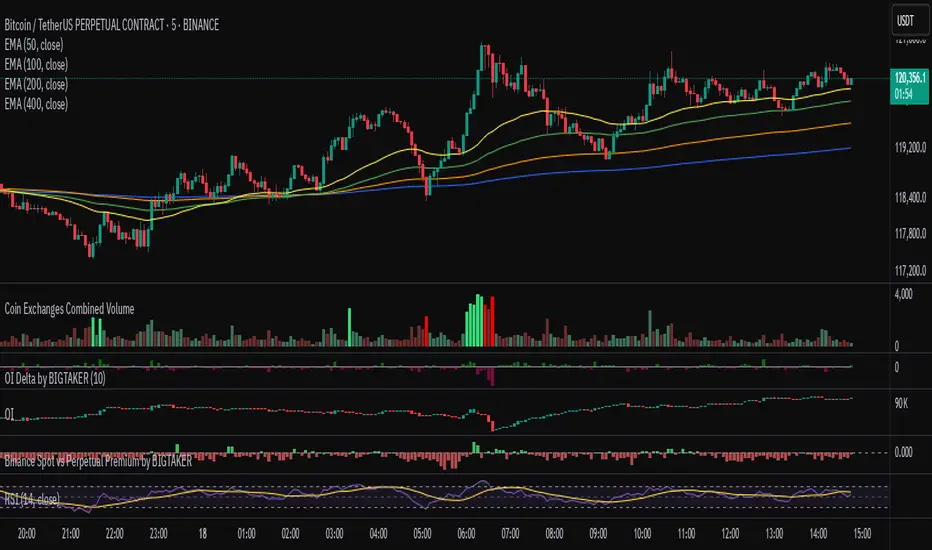Click the 11:00 time axis label
Screen dimensions: 932x550
[x=686, y=533]
